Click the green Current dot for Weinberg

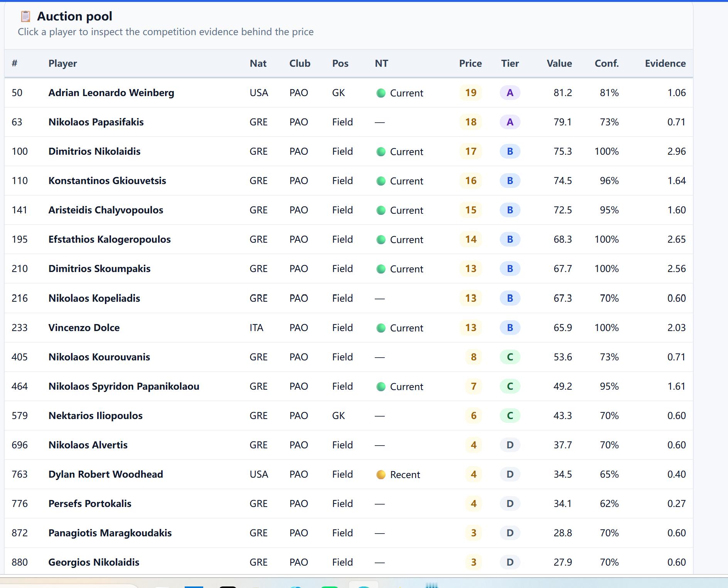(381, 93)
